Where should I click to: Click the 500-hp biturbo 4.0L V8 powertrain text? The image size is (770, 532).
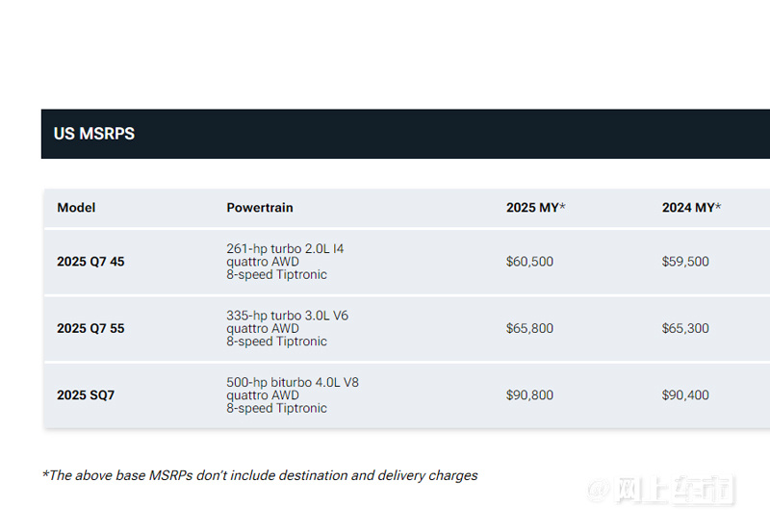pyautogui.click(x=293, y=382)
